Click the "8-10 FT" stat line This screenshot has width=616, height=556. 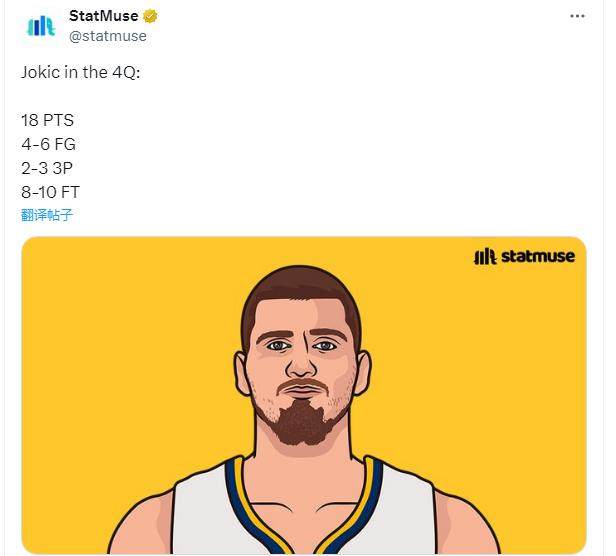point(51,190)
